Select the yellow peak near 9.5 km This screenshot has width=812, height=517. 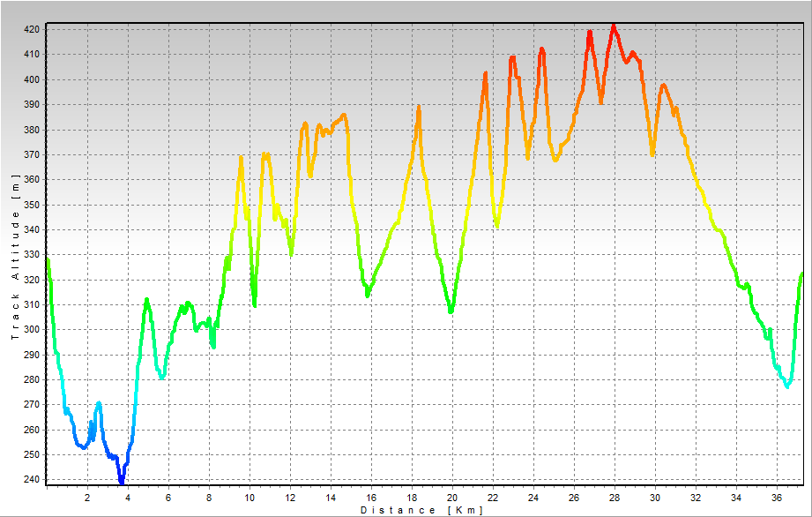[x=241, y=158]
